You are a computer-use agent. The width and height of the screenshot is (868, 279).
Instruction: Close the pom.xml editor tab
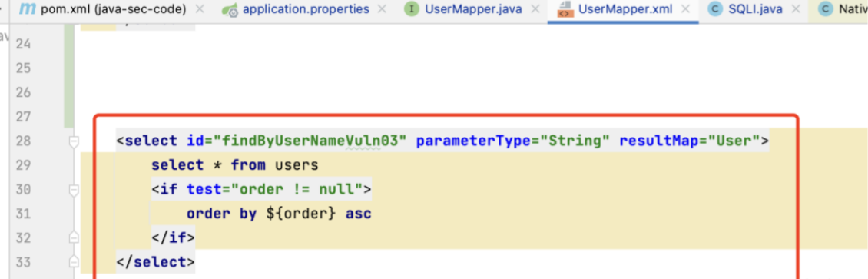200,9
